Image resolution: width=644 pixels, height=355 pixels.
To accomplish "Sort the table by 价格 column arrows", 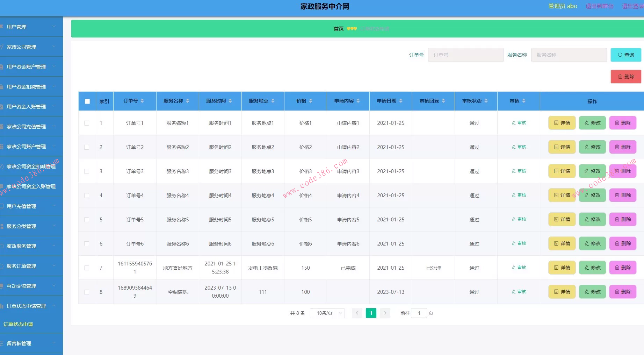I will tap(311, 101).
